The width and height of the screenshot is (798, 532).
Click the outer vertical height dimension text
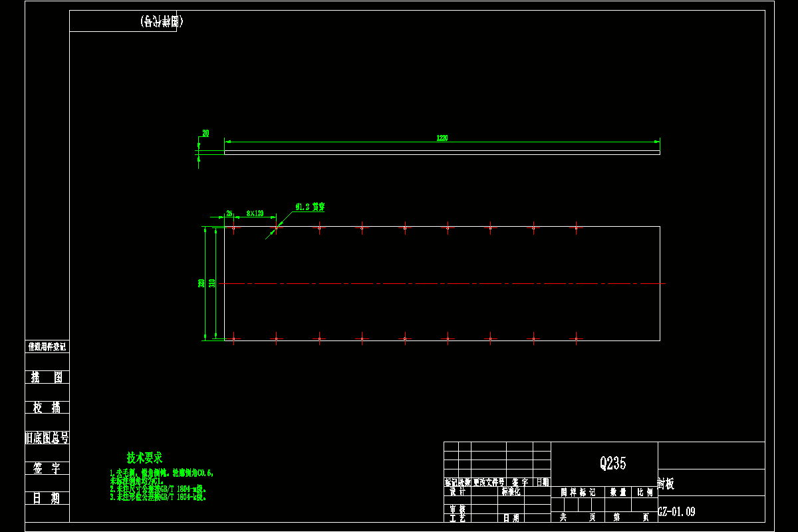[201, 283]
